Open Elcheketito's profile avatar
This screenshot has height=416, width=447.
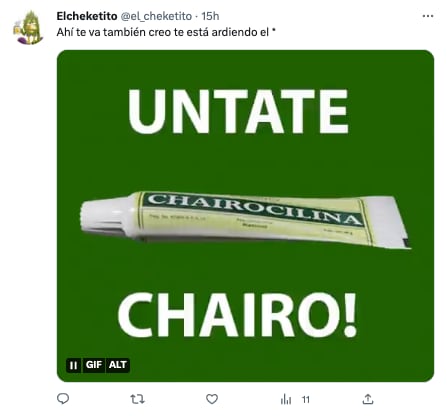point(29,27)
